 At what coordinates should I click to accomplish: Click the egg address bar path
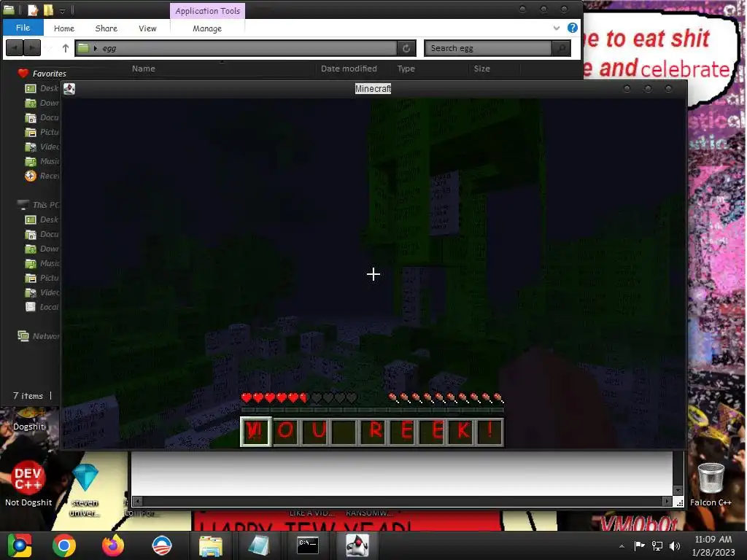click(x=236, y=48)
